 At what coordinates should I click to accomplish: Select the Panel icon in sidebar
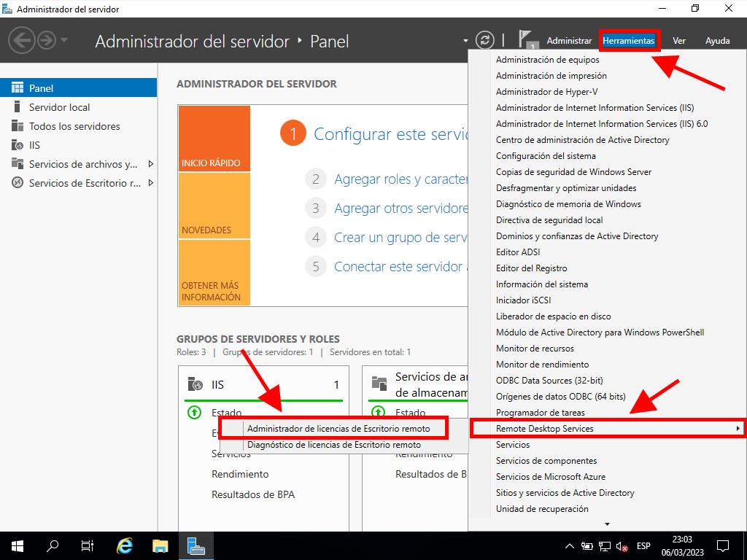[x=18, y=87]
